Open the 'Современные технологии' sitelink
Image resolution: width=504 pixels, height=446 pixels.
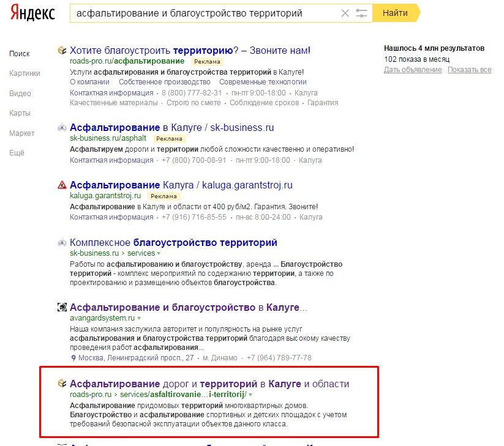[x=263, y=82]
